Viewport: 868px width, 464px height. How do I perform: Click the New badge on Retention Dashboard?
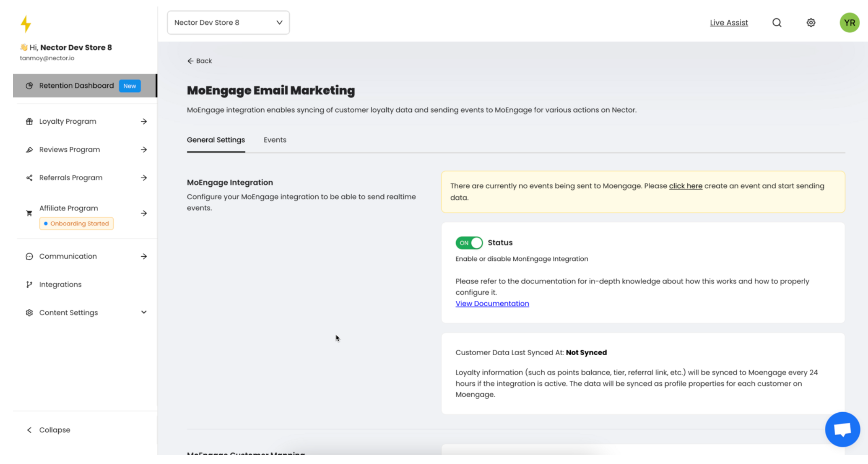tap(129, 86)
